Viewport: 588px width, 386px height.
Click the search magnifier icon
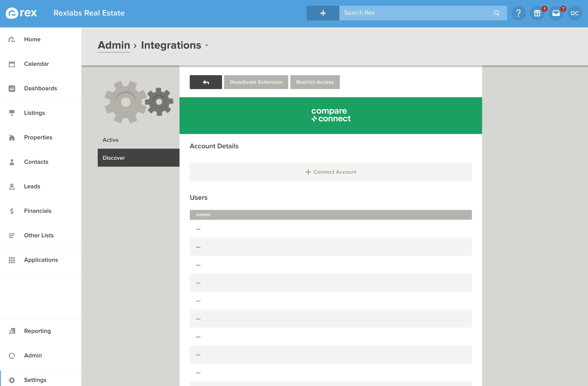pyautogui.click(x=496, y=13)
